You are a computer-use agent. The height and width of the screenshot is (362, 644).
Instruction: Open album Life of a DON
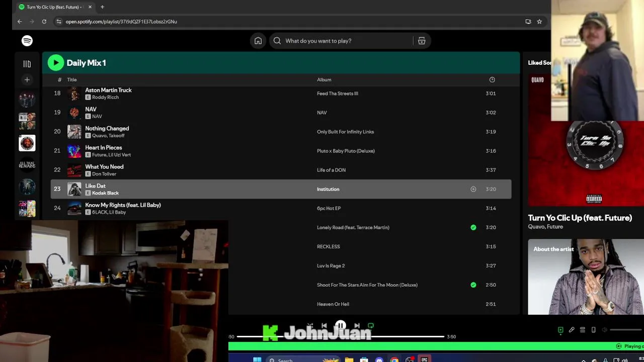pos(331,170)
